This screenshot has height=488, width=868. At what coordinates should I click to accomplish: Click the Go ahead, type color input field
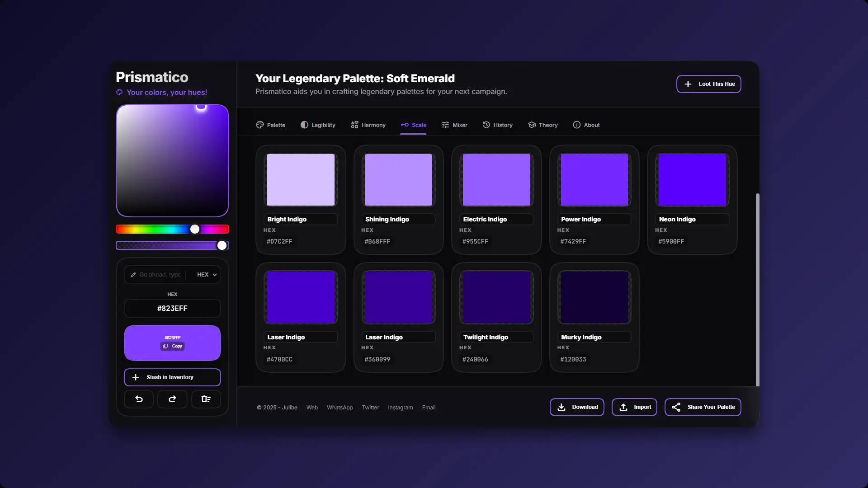(160, 275)
